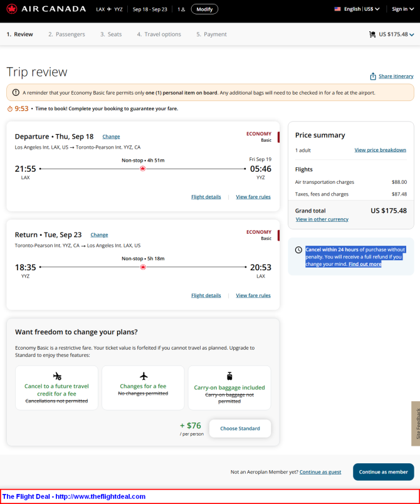
Task: Click Continue as guest link
Action: point(320,472)
